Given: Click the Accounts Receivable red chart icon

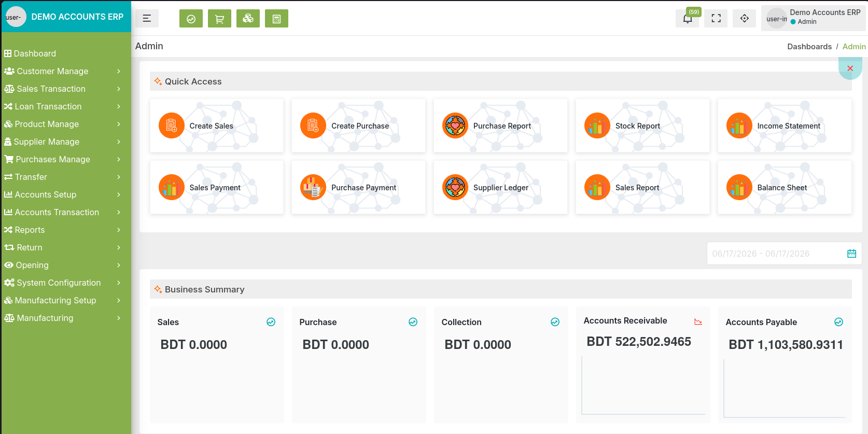Looking at the screenshot, I should tap(698, 321).
